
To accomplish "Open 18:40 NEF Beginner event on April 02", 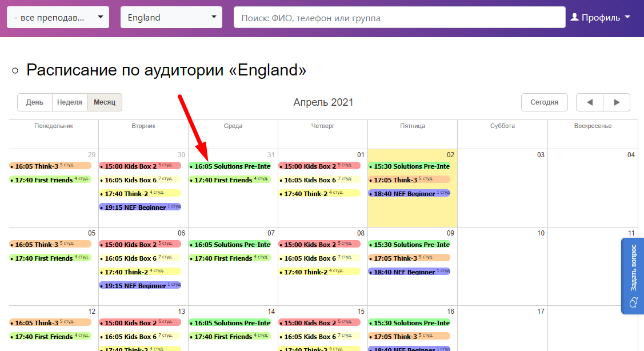I will tap(410, 193).
